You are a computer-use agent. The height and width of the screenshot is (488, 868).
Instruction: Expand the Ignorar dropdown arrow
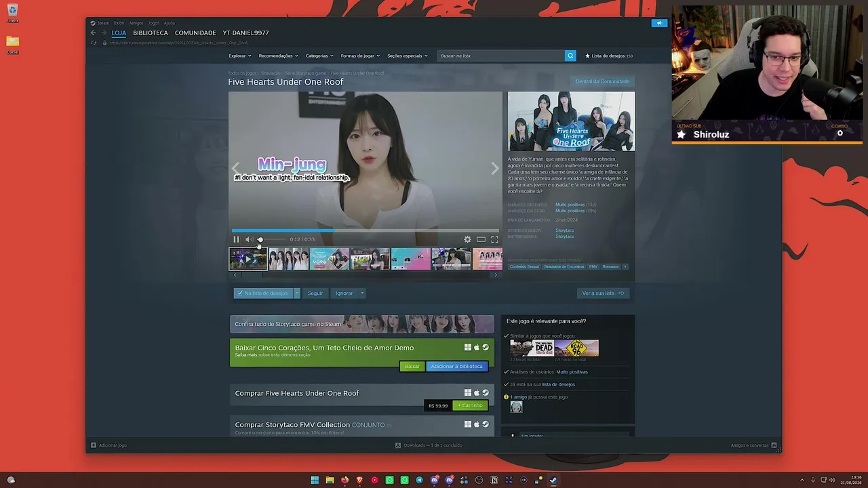362,293
